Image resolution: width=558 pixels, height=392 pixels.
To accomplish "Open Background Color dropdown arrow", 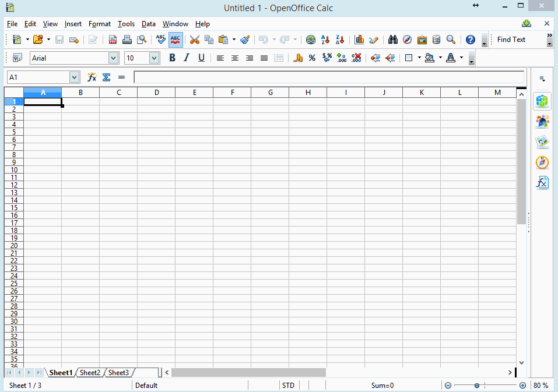I will [440, 58].
